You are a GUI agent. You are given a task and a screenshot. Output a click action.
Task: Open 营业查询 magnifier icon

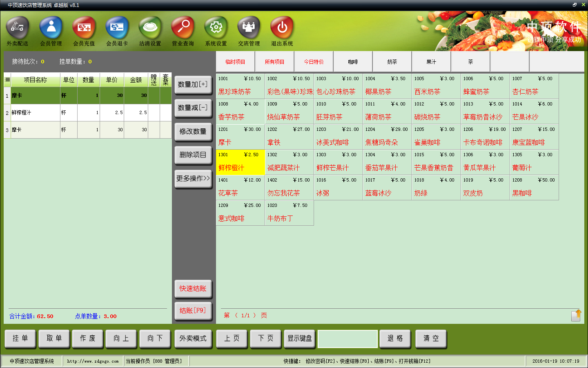click(183, 28)
